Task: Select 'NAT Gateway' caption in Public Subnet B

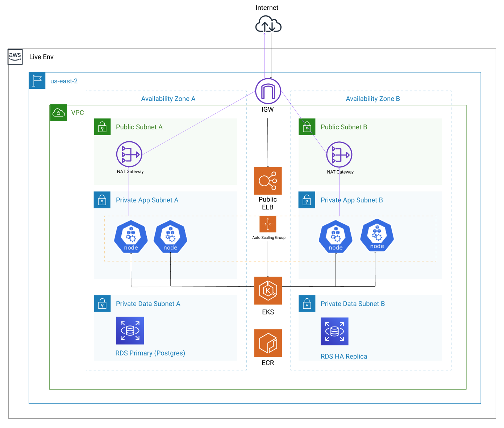Action: click(x=340, y=172)
